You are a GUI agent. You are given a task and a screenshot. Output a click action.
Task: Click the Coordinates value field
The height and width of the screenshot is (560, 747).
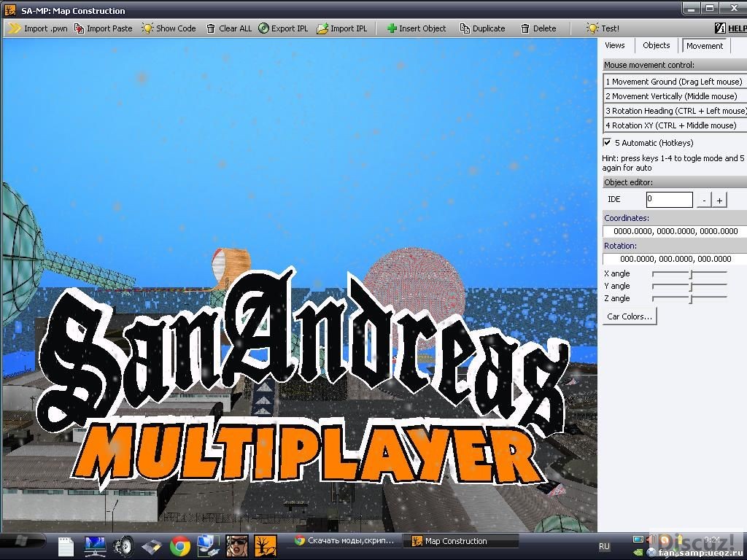coord(675,231)
